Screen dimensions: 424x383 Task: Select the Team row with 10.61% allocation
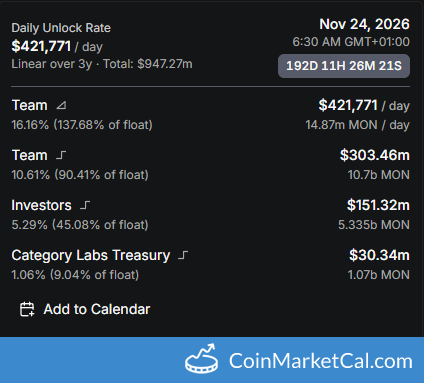(x=211, y=165)
